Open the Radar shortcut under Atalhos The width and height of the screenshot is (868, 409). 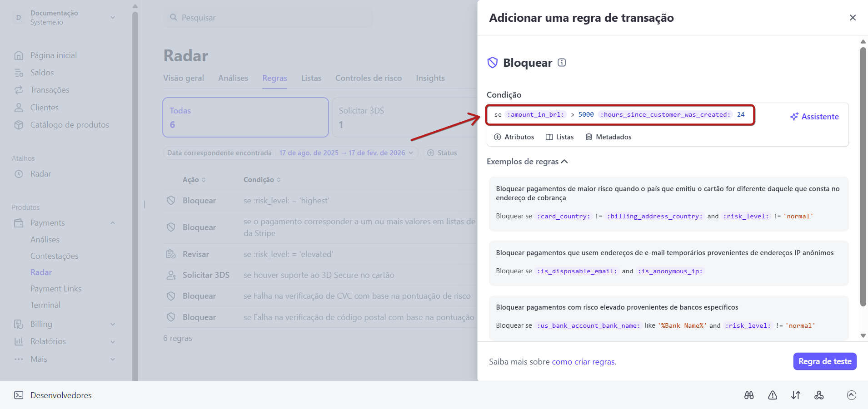pyautogui.click(x=40, y=174)
